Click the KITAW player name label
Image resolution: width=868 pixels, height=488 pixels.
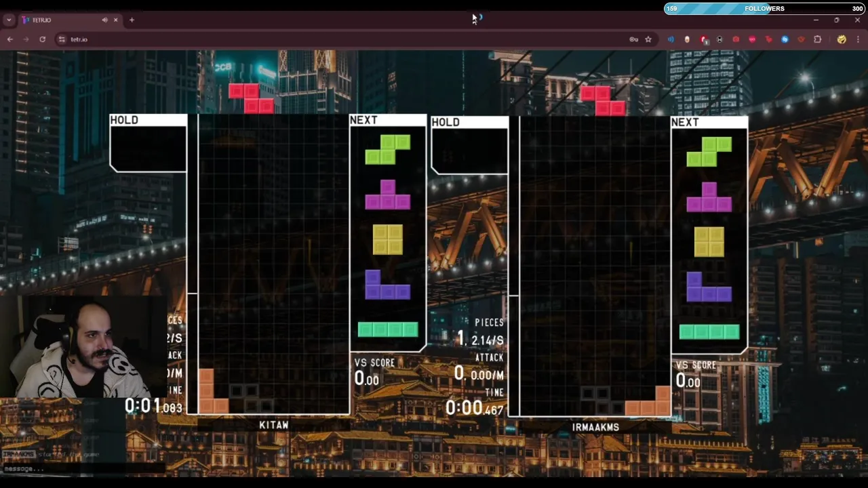click(274, 425)
